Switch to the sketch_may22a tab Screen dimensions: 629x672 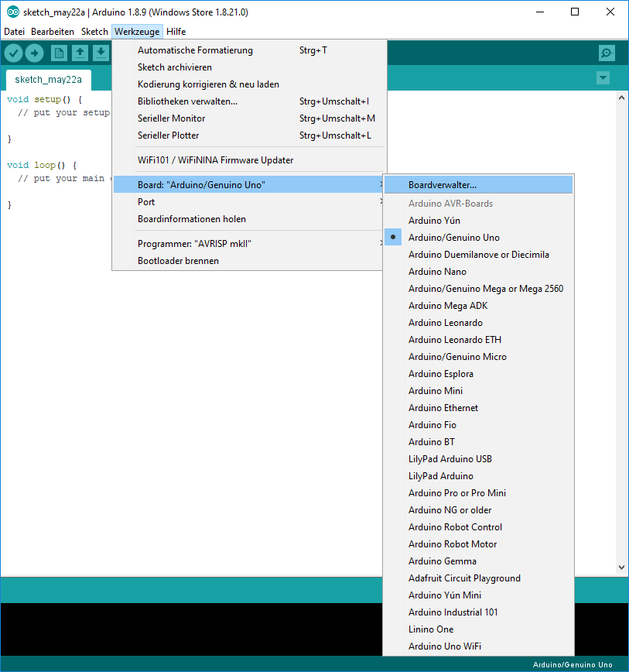point(48,80)
